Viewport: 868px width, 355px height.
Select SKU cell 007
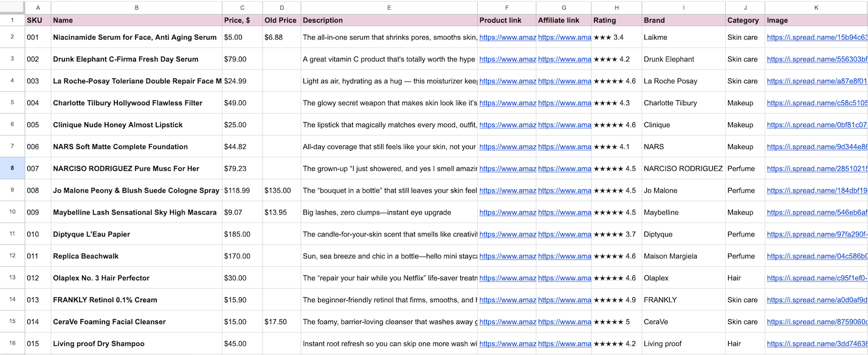[38, 168]
